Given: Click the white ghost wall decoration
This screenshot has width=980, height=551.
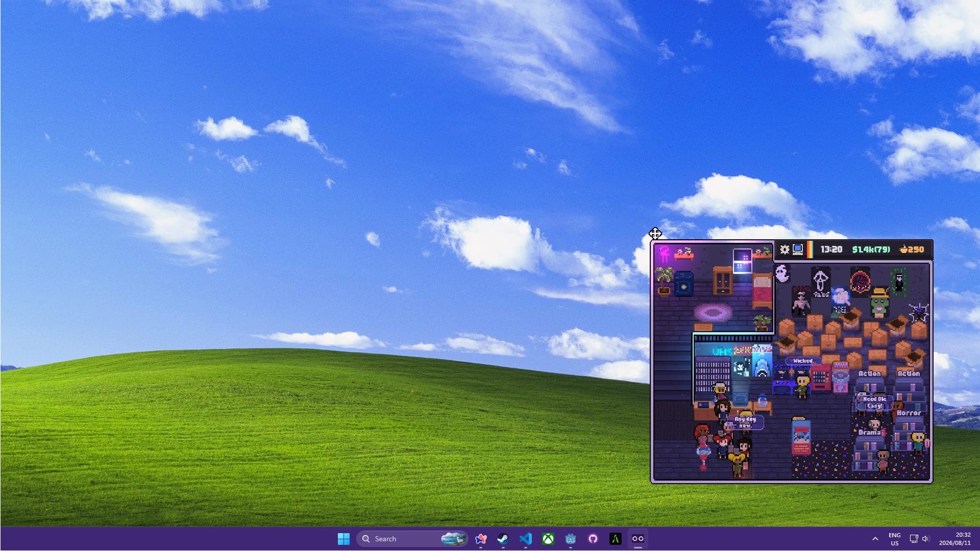Looking at the screenshot, I should click(782, 274).
